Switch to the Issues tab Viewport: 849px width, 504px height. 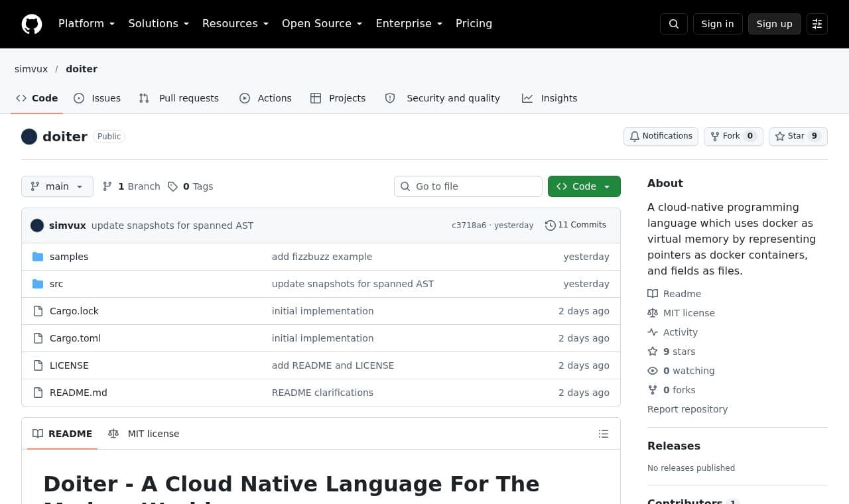(98, 98)
